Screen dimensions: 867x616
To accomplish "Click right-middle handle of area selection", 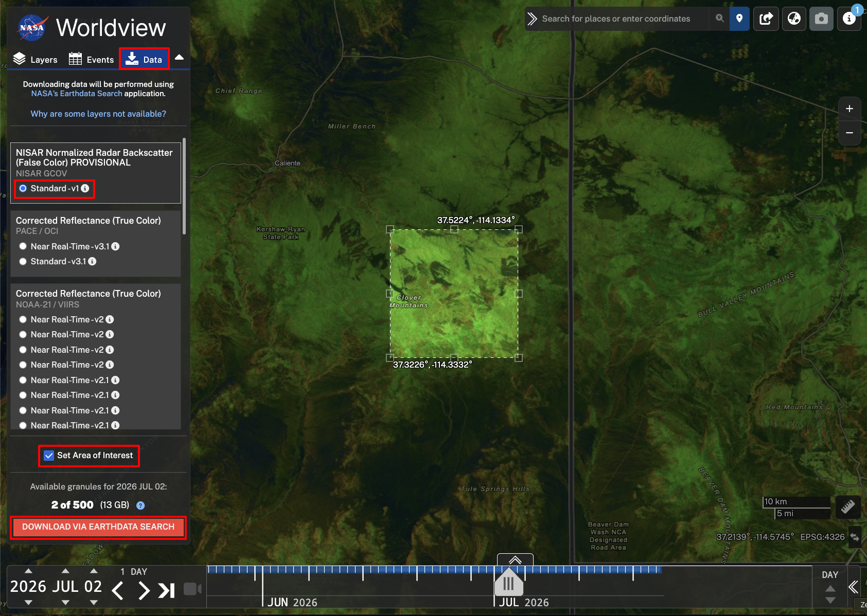I will click(x=519, y=294).
